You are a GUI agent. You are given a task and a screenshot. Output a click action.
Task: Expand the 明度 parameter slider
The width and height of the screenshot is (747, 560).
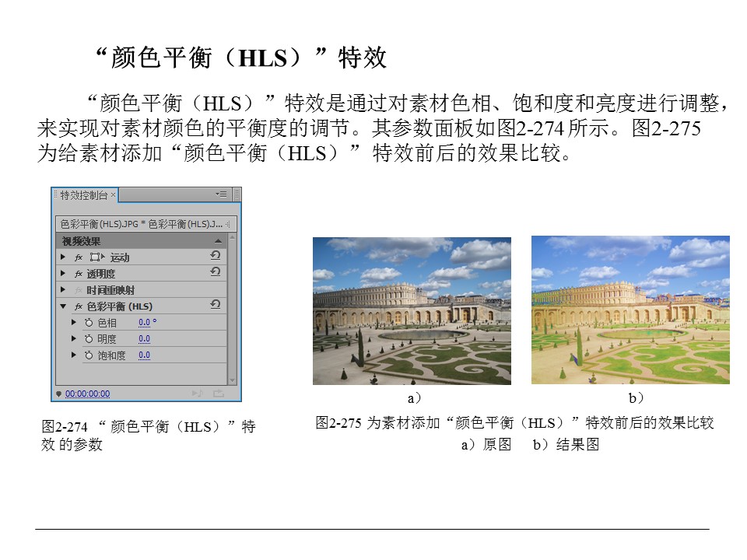(74, 338)
